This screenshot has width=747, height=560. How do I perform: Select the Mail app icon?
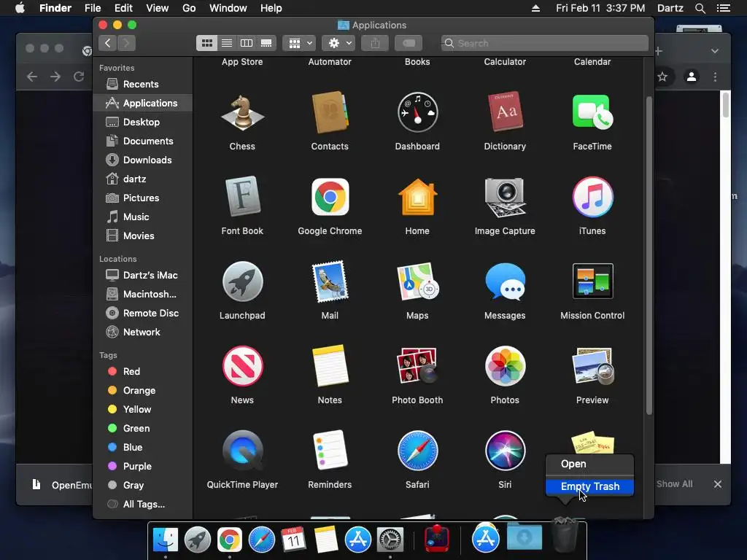(330, 281)
